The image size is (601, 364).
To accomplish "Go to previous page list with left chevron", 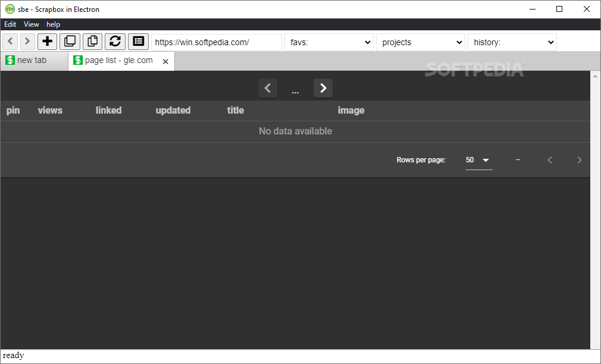I will pyautogui.click(x=268, y=88).
